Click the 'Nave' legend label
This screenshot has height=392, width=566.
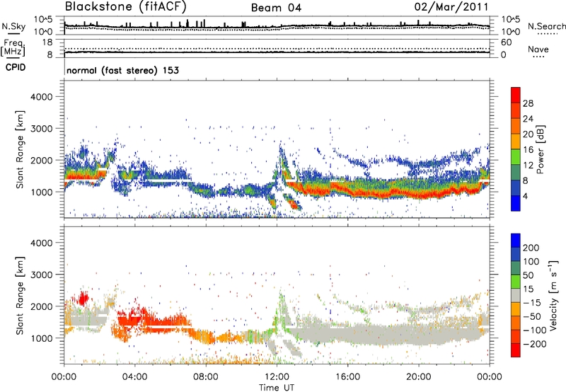tap(538, 49)
